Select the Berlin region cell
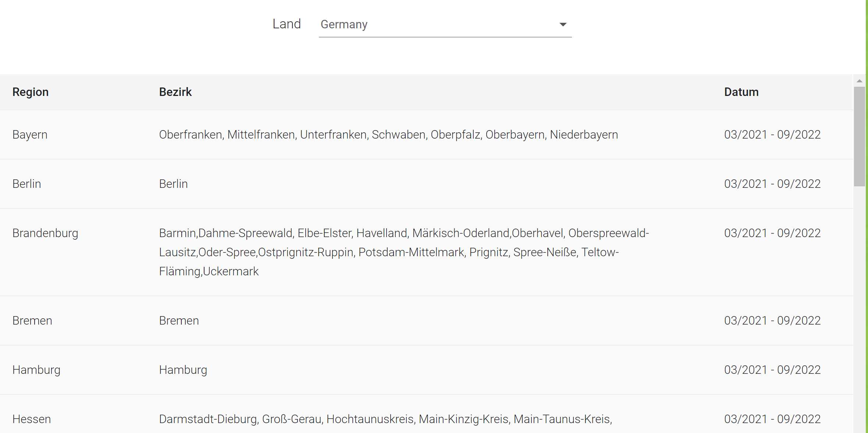868x433 pixels. [x=26, y=184]
